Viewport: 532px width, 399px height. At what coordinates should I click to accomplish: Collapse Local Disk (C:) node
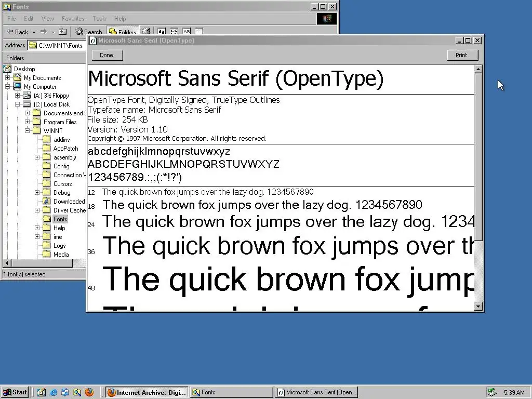[17, 104]
